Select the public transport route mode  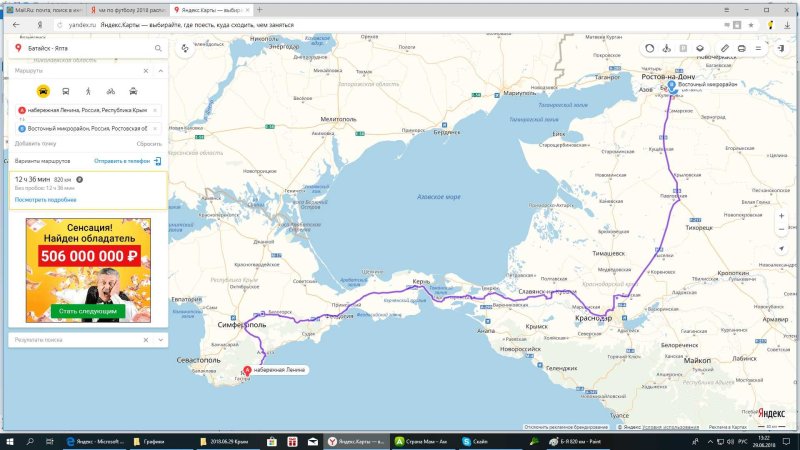pyautogui.click(x=66, y=91)
